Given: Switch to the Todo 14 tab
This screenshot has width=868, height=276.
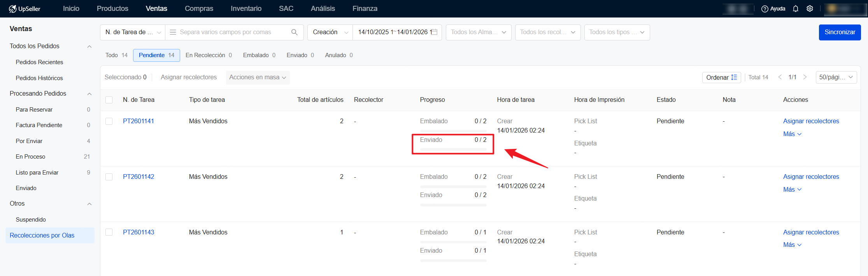Looking at the screenshot, I should (116, 55).
